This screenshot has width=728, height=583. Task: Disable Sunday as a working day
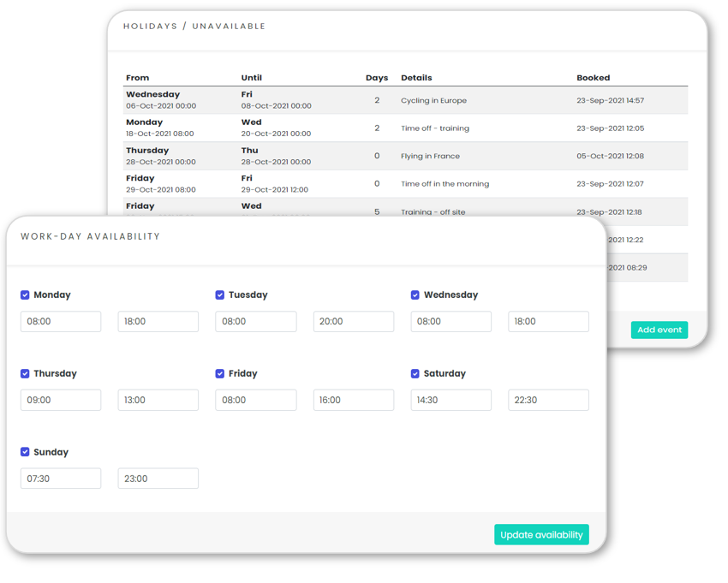tap(25, 452)
